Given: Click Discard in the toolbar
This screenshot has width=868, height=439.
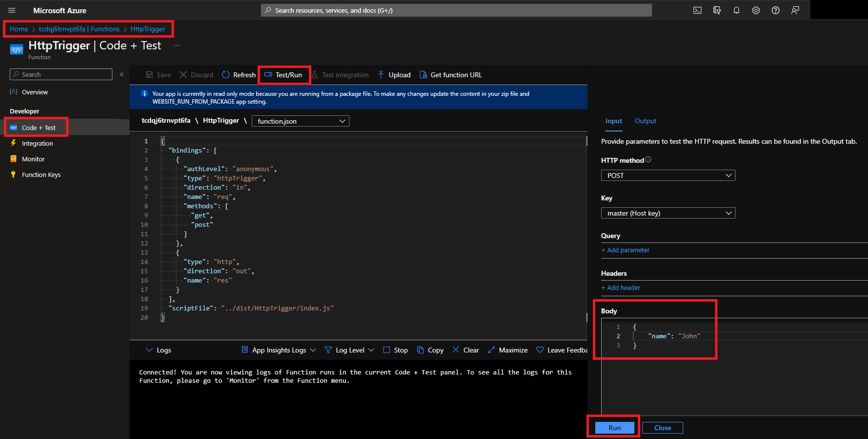Looking at the screenshot, I should [196, 75].
